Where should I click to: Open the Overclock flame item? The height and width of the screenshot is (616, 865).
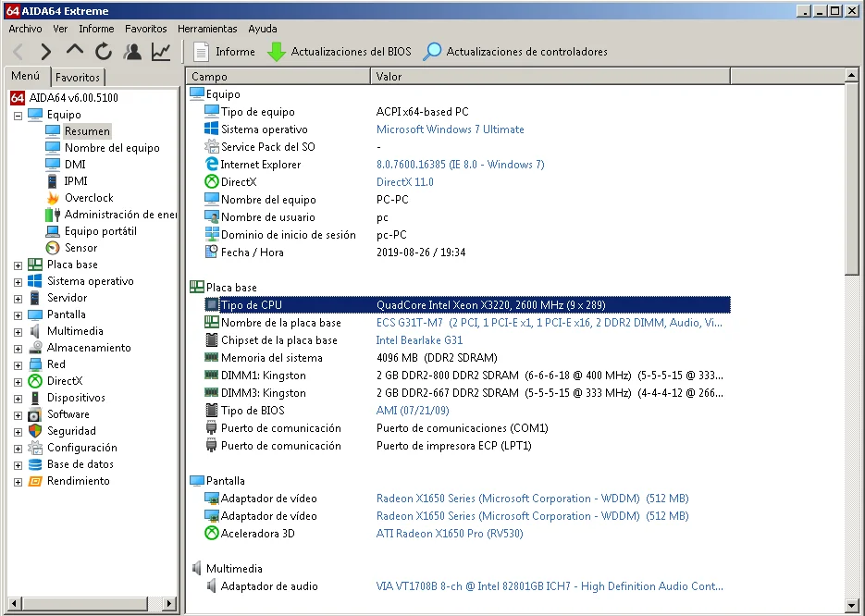[x=89, y=197]
